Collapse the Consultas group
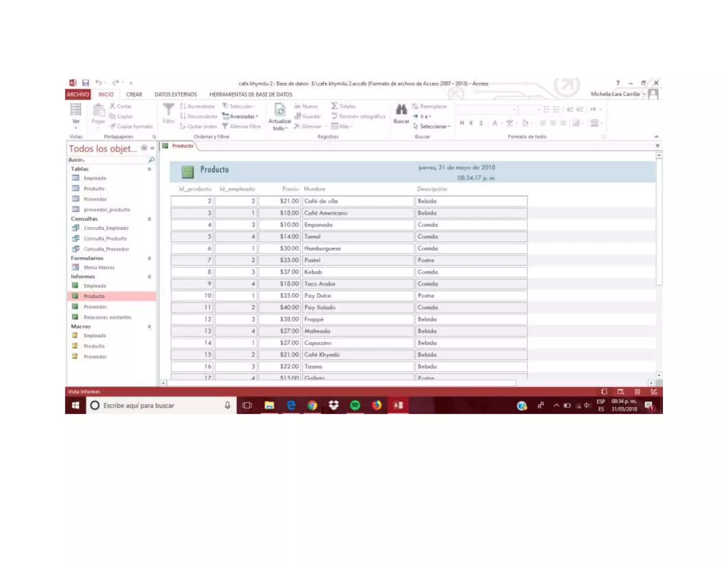Image resolution: width=728 pixels, height=562 pixels. [149, 219]
